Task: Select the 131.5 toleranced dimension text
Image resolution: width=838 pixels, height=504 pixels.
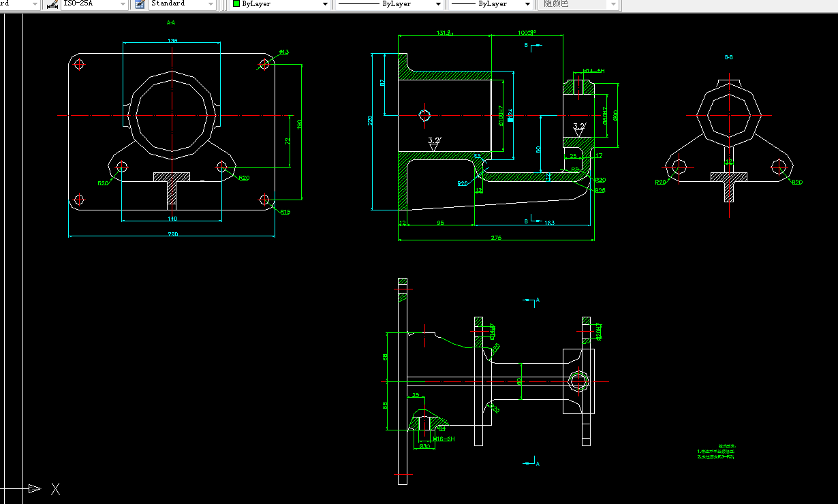Action: point(445,32)
